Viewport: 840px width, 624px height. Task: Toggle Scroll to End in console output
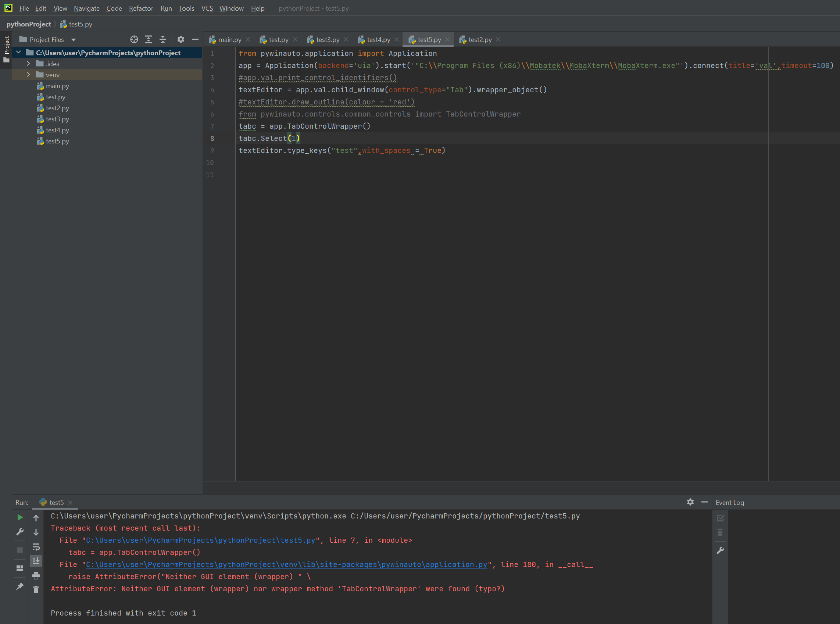(36, 561)
